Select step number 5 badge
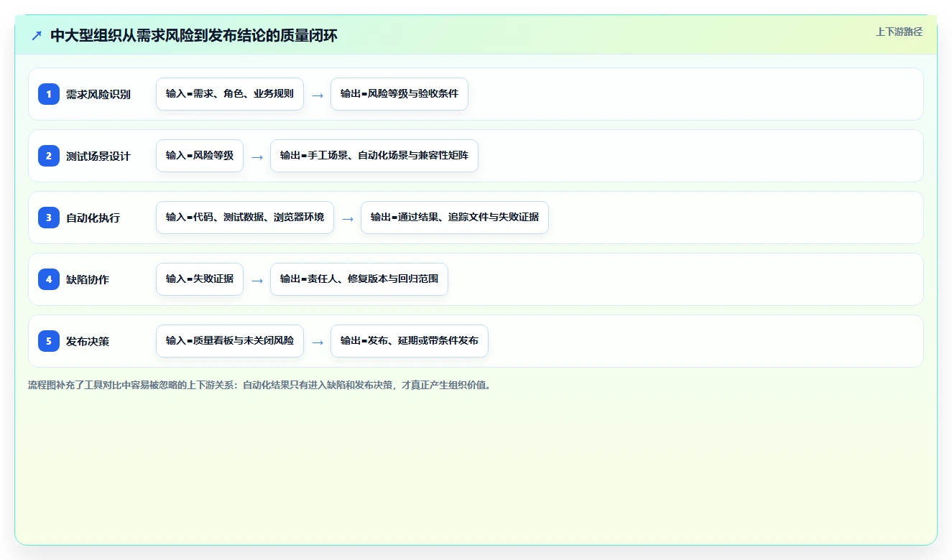952x560 pixels. 49,340
